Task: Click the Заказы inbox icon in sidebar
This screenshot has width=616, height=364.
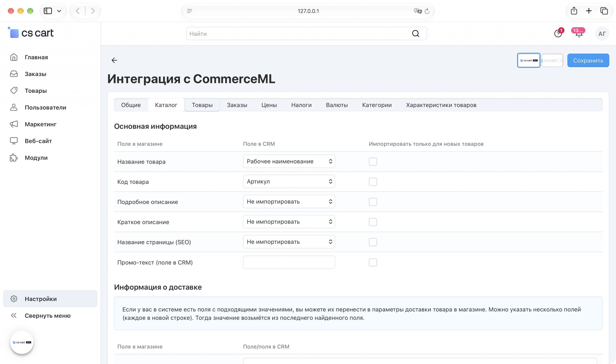Action: (14, 74)
